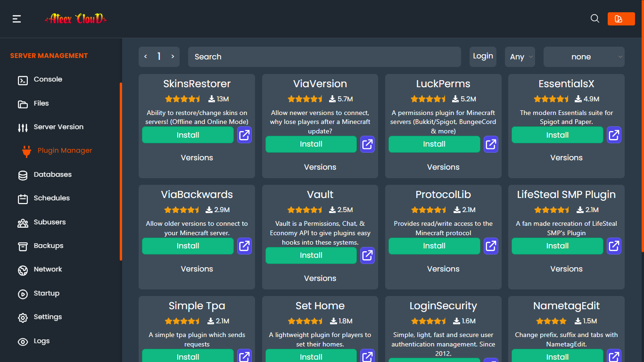This screenshot has width=644, height=362.
Task: Open the search magnifier icon top right
Action: (x=594, y=18)
